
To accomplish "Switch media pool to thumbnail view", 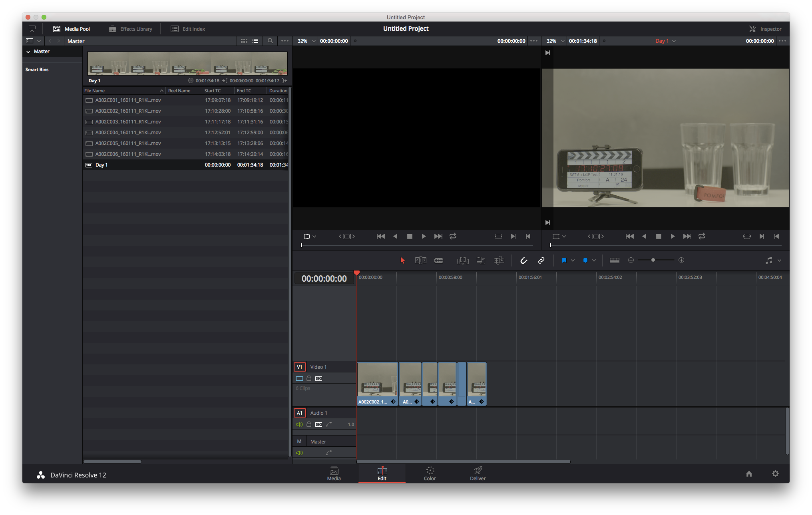I will coord(244,41).
